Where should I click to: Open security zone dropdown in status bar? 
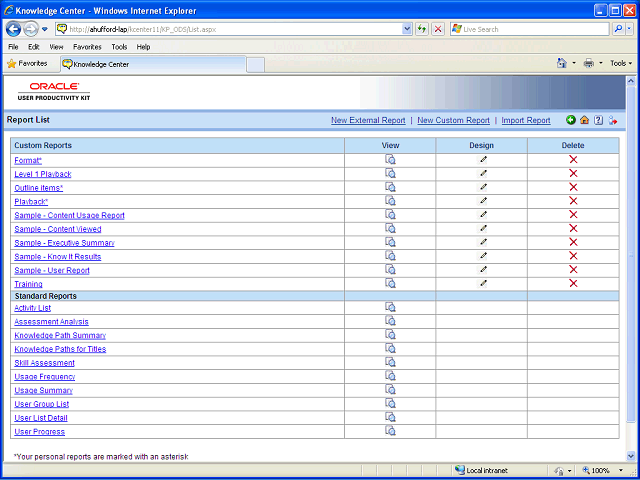tap(567, 470)
